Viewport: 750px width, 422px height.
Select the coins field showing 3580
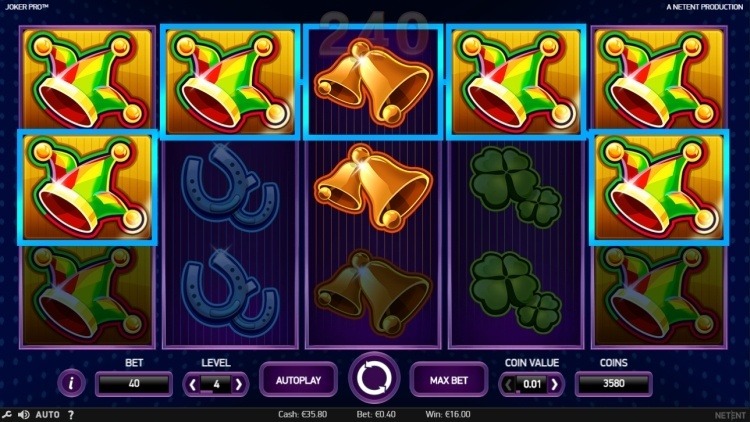614,384
